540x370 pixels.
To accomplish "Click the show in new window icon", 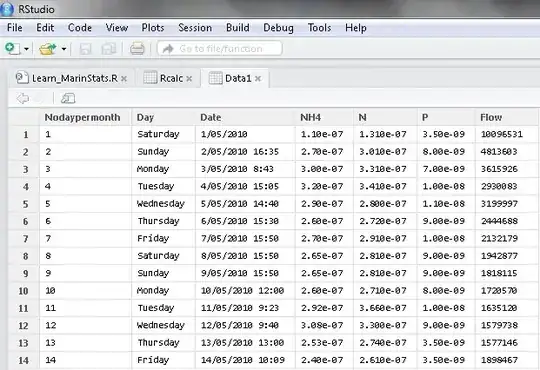I will [68, 99].
